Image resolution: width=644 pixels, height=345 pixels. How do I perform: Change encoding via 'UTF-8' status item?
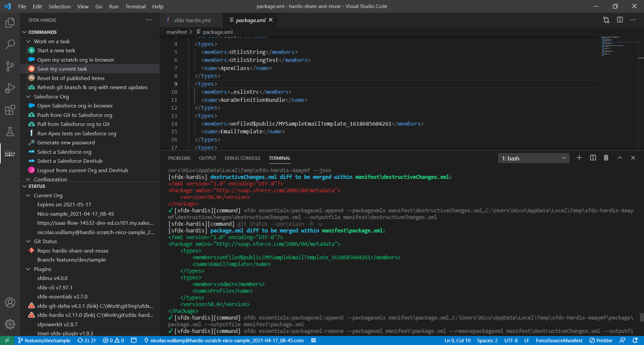511,340
